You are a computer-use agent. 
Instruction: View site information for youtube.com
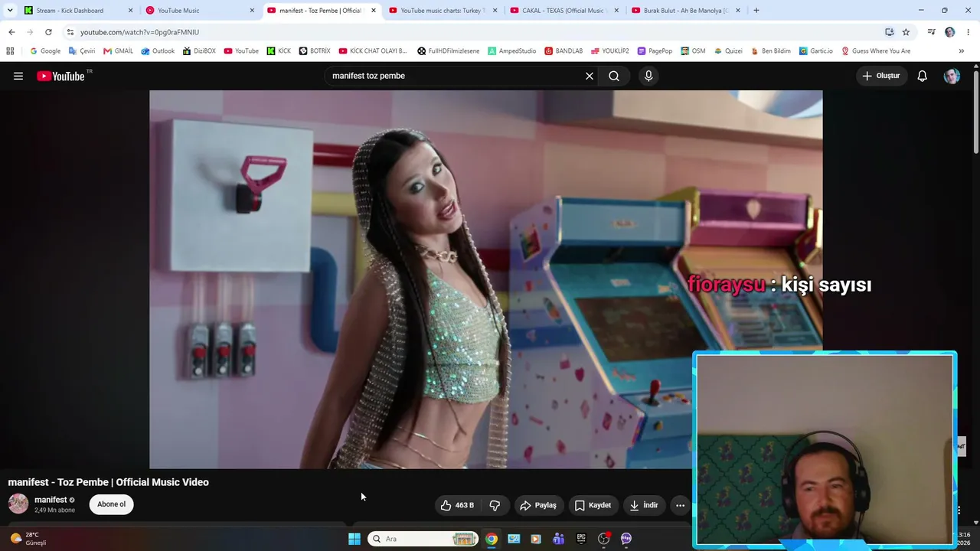coord(70,32)
